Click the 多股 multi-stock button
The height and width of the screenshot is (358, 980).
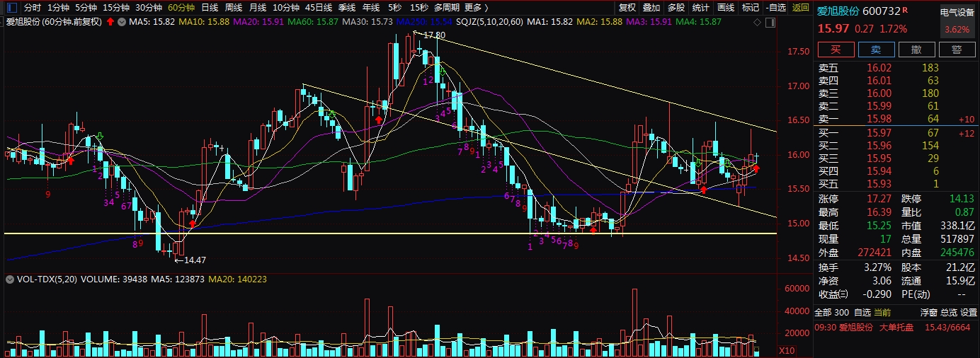(x=676, y=7)
